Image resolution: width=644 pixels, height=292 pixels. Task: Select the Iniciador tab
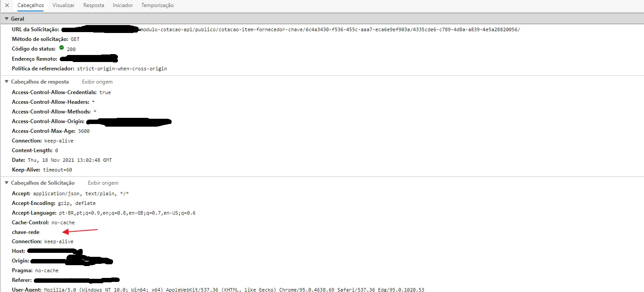123,5
